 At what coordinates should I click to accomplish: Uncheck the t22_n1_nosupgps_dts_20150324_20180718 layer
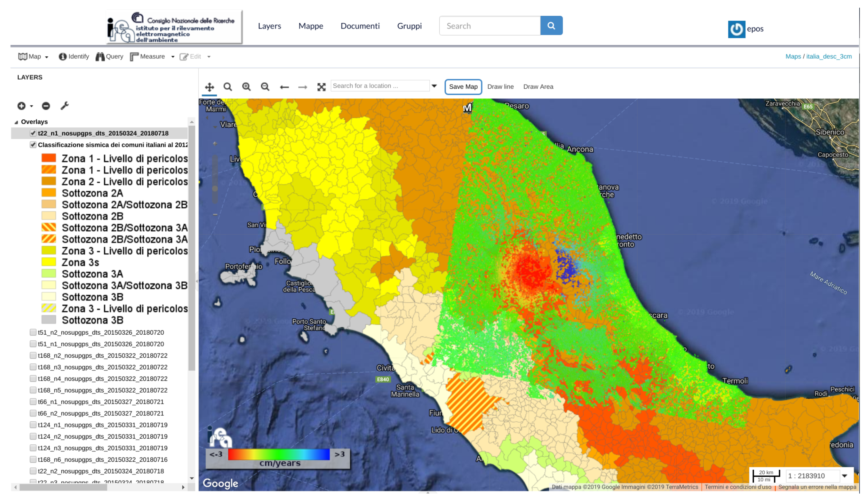pyautogui.click(x=33, y=133)
